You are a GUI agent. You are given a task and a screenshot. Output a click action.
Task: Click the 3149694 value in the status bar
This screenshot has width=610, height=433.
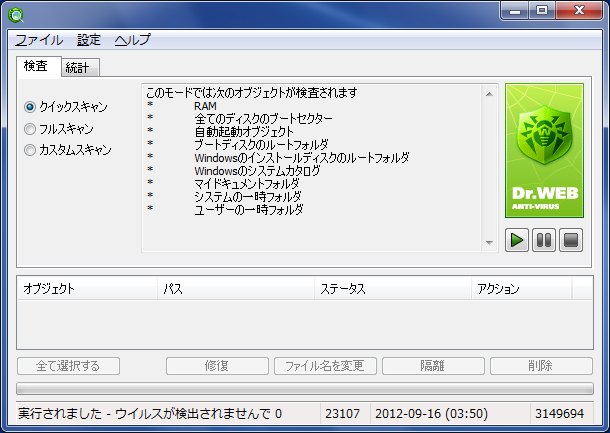click(x=559, y=414)
